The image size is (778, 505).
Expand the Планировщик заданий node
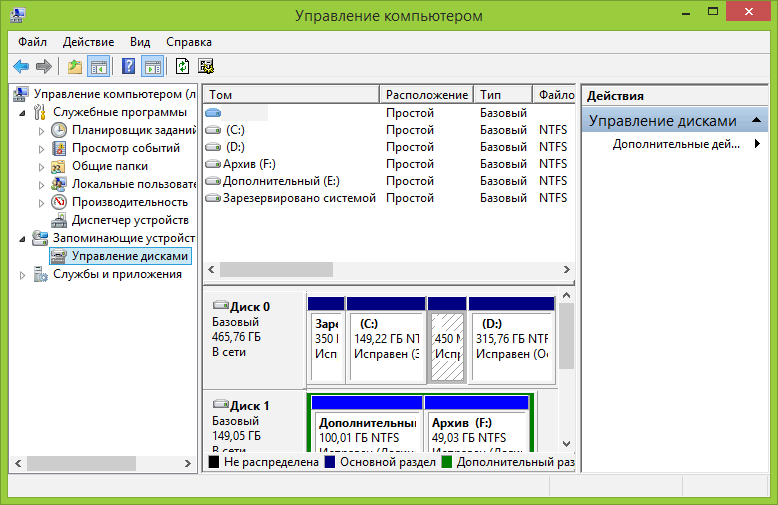(41, 131)
